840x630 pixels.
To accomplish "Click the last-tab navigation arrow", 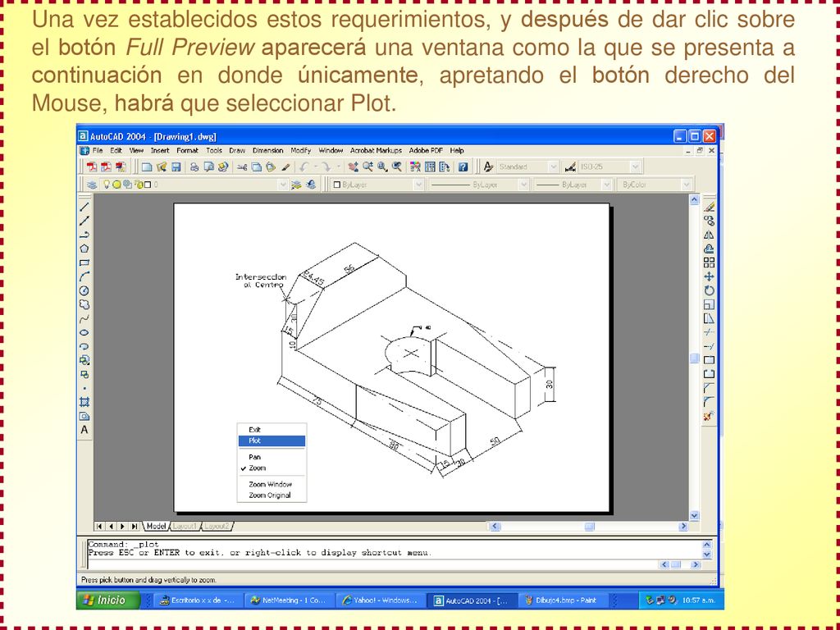I will [135, 527].
